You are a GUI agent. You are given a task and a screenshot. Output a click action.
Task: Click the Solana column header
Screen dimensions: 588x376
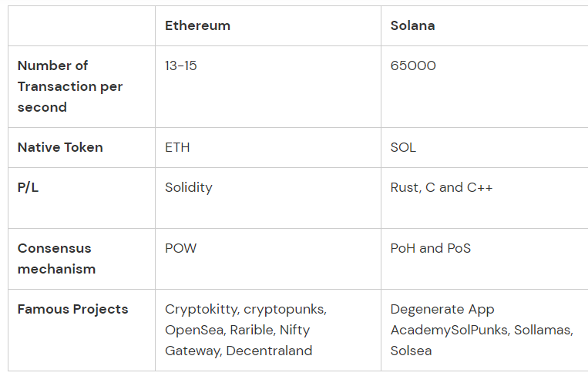pyautogui.click(x=412, y=25)
